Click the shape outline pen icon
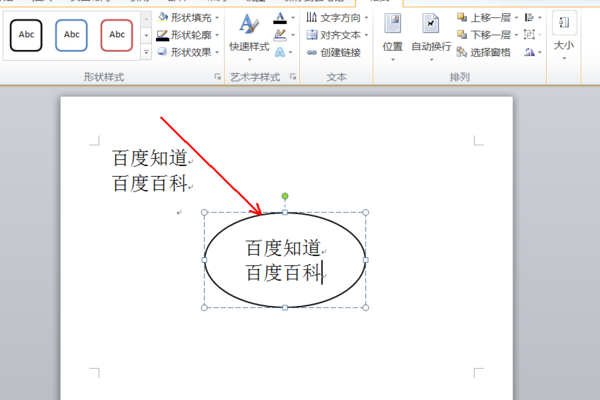This screenshot has height=400, width=600. (x=162, y=35)
